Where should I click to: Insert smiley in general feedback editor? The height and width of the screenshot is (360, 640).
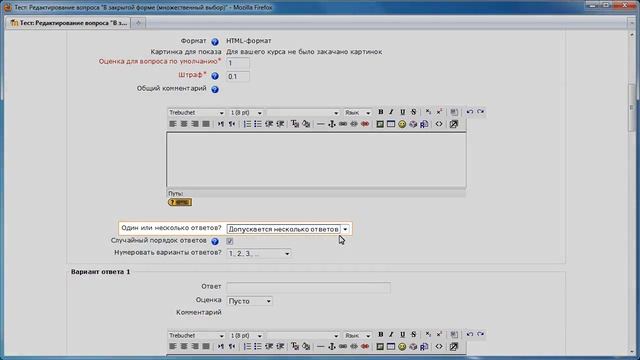pos(402,124)
